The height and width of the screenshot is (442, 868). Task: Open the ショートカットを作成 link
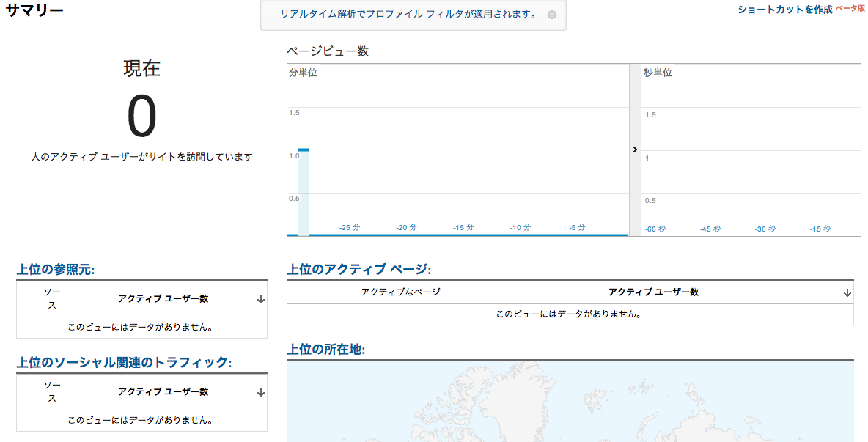point(784,10)
